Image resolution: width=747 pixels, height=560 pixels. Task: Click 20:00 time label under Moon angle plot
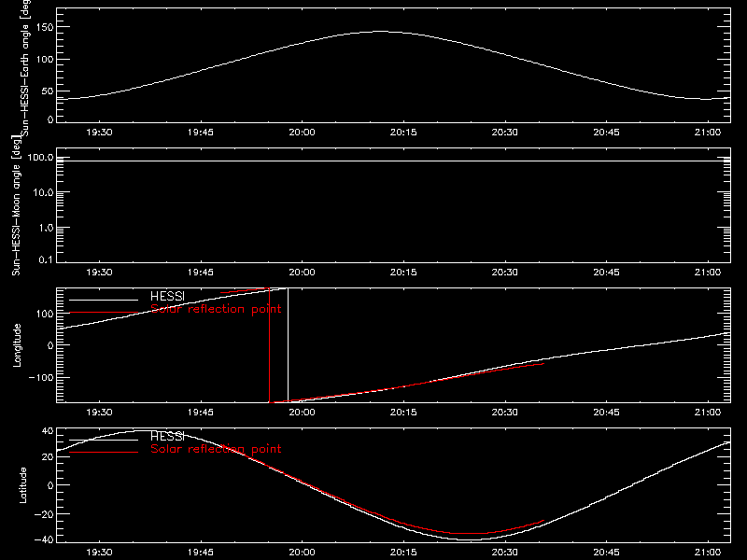tap(302, 273)
